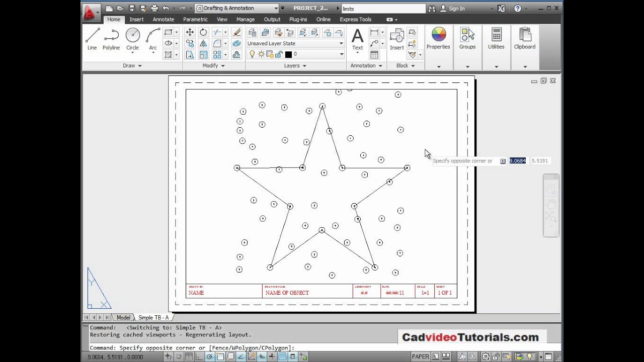Open the Help question mark
This screenshot has height=362, width=644.
[518, 9]
